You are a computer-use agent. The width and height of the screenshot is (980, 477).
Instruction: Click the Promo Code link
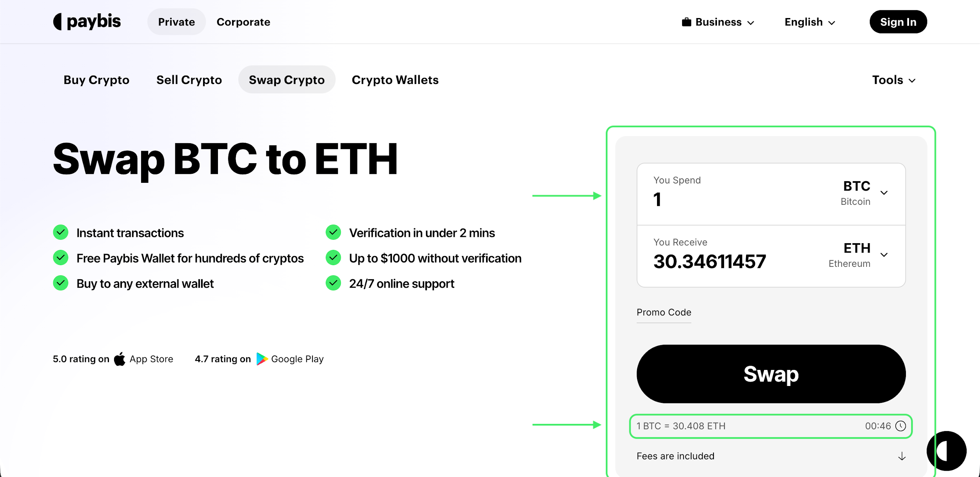(664, 313)
